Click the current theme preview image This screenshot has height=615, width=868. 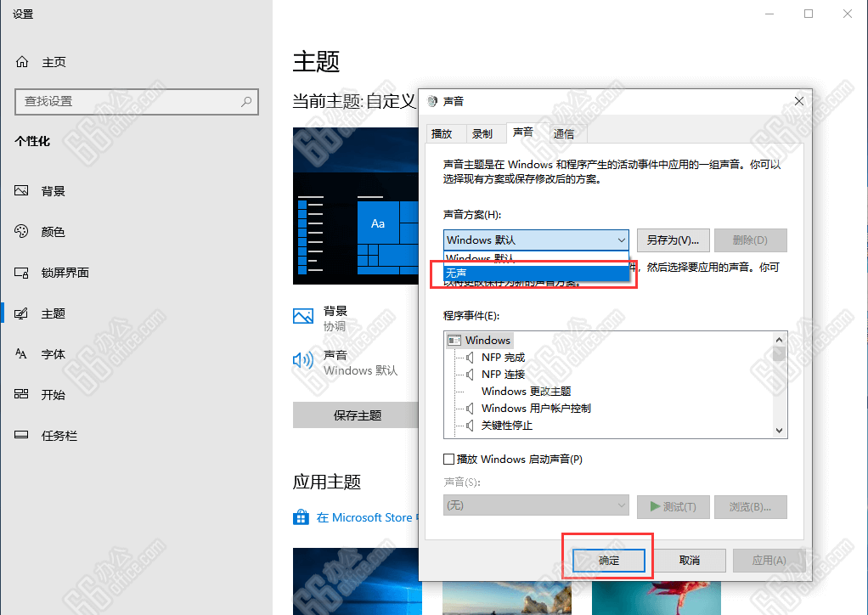pyautogui.click(x=355, y=206)
